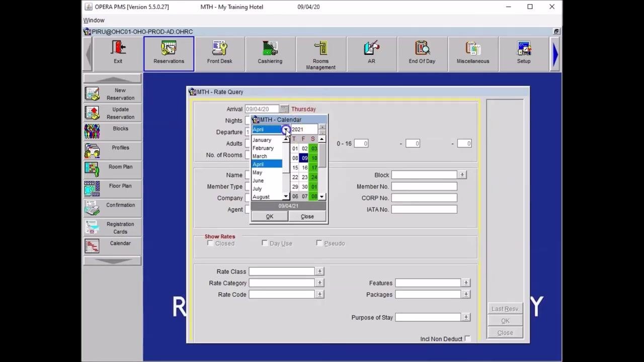Open the Setup module
The image size is (644, 362).
pyautogui.click(x=524, y=54)
